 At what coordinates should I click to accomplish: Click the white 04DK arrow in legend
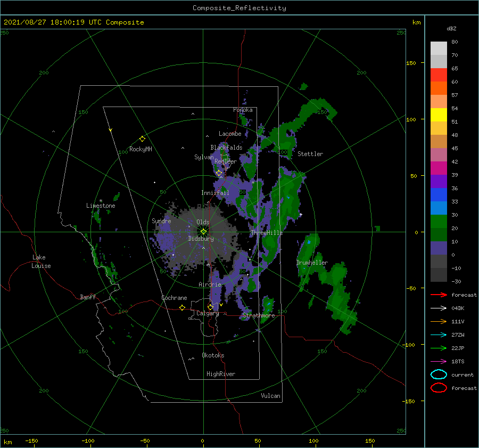tap(439, 308)
